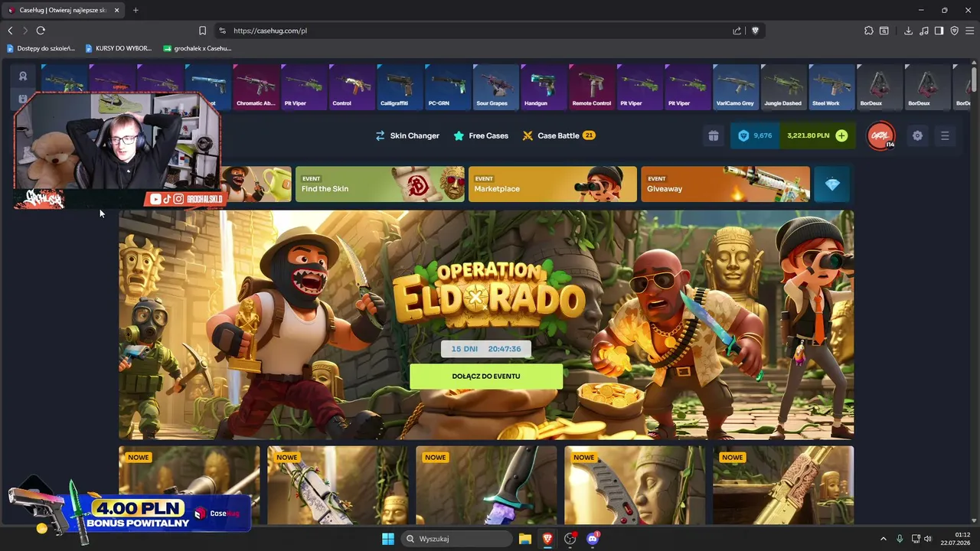Viewport: 980px width, 551px height.
Task: Click the blue diamond icon tile
Action: coord(831,184)
